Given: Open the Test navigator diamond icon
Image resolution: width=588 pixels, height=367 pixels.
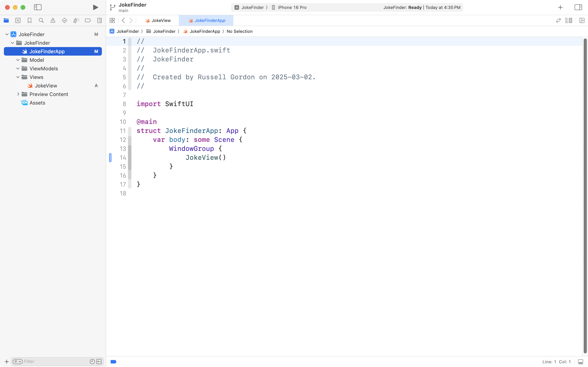Looking at the screenshot, I should click(x=64, y=21).
